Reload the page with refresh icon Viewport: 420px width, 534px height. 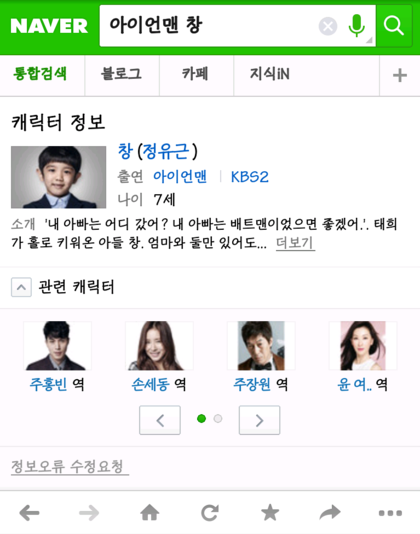tap(210, 513)
